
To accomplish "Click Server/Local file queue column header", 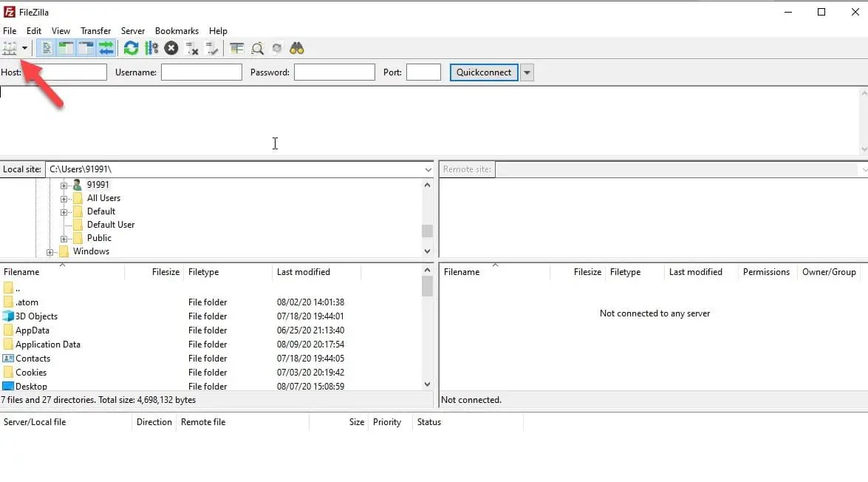I will click(x=66, y=422).
